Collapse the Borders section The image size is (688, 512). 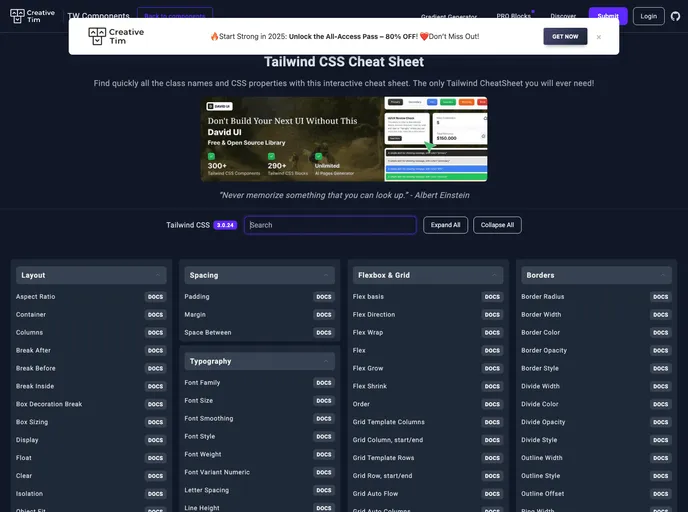596,275
